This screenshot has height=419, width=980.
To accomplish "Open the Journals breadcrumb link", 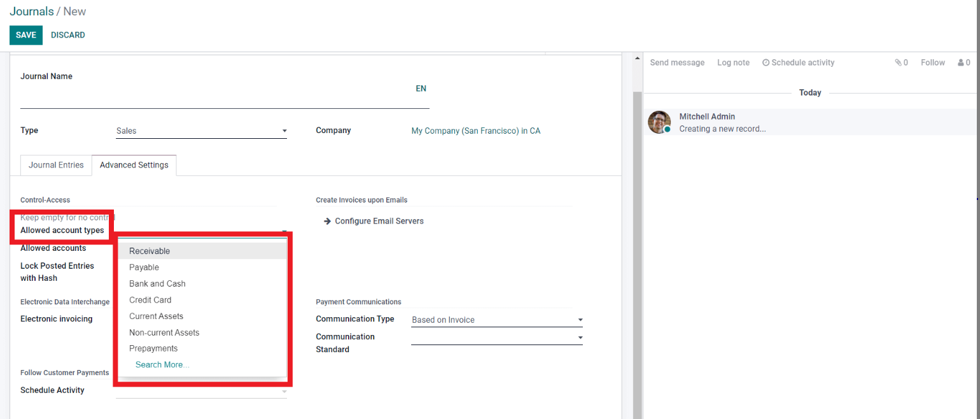I will coord(31,11).
